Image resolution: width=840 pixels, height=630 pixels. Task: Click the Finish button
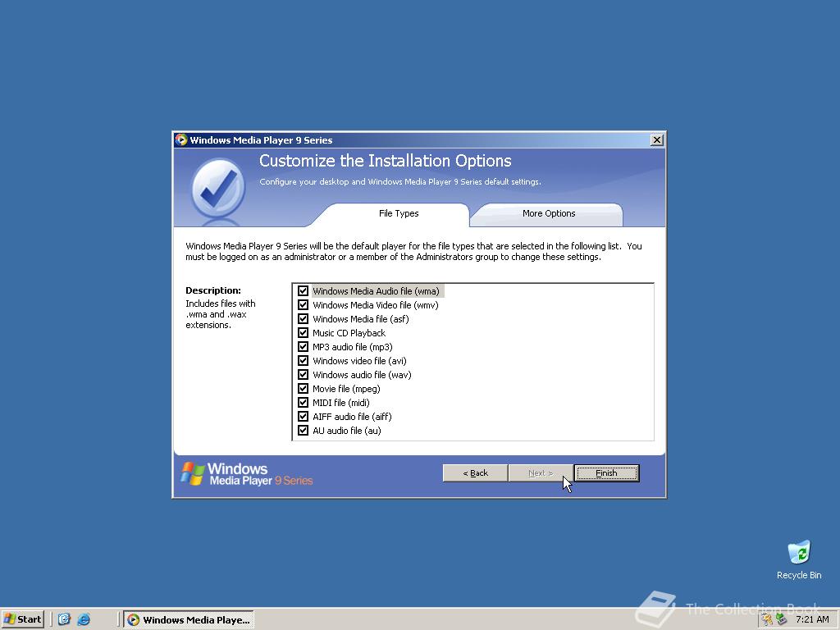pos(606,473)
